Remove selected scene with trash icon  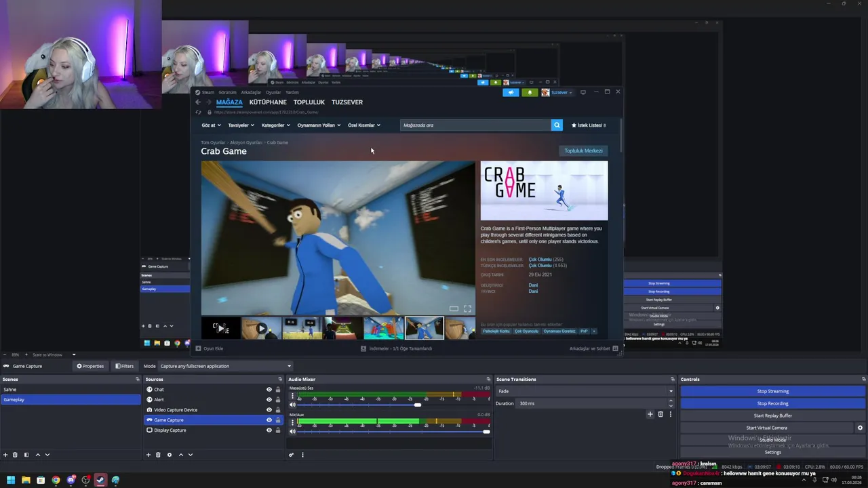click(x=16, y=455)
